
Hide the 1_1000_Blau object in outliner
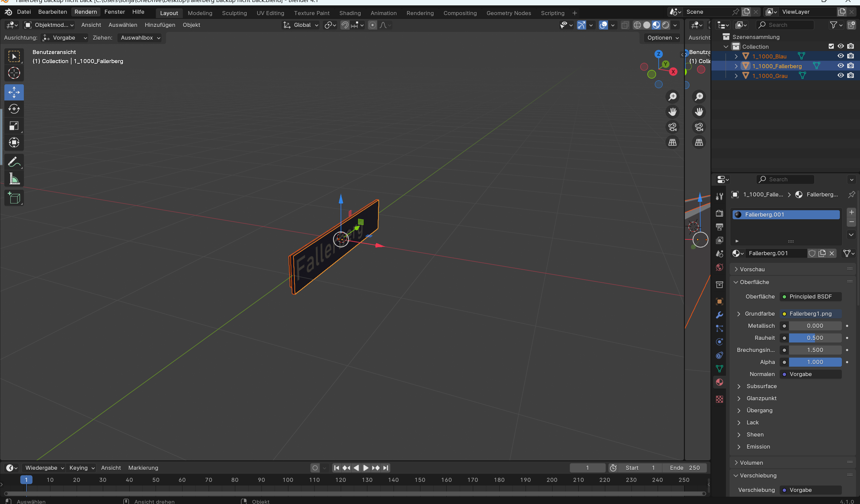841,56
